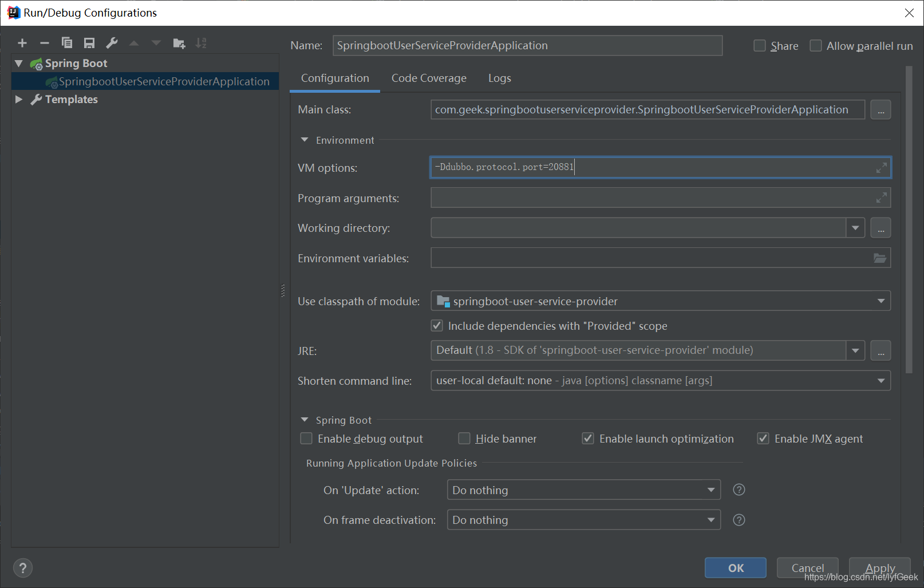The width and height of the screenshot is (924, 588).
Task: Toggle Enable launch optimization checkbox
Action: click(588, 439)
